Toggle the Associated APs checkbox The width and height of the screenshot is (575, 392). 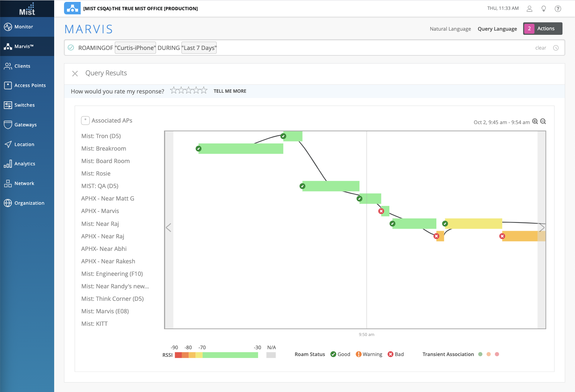[85, 120]
